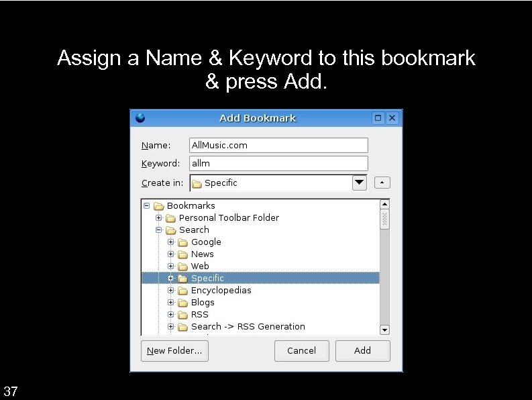Viewport: 532px width, 400px height.
Task: Expand the Google folder node
Action: pyautogui.click(x=170, y=242)
